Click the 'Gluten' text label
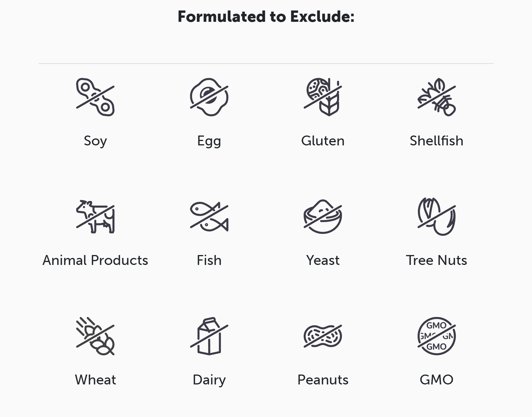The height and width of the screenshot is (417, 532). 323,141
